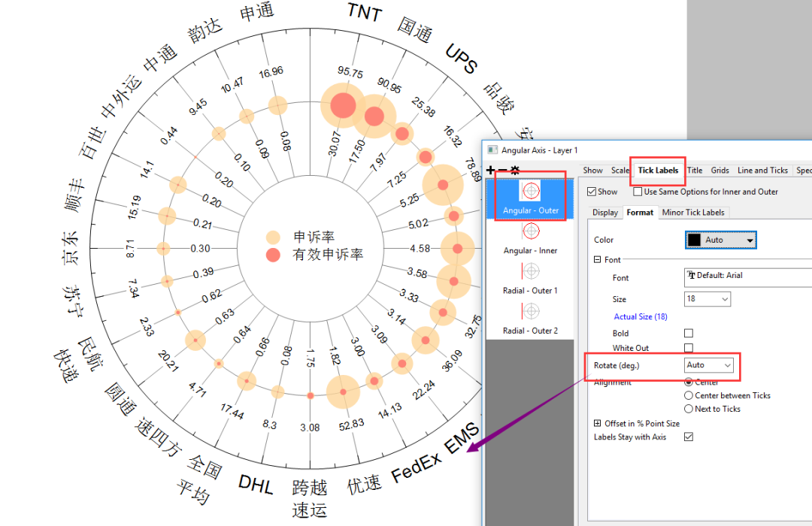Switch to the Scale tab
This screenshot has height=526, width=812.
(620, 171)
